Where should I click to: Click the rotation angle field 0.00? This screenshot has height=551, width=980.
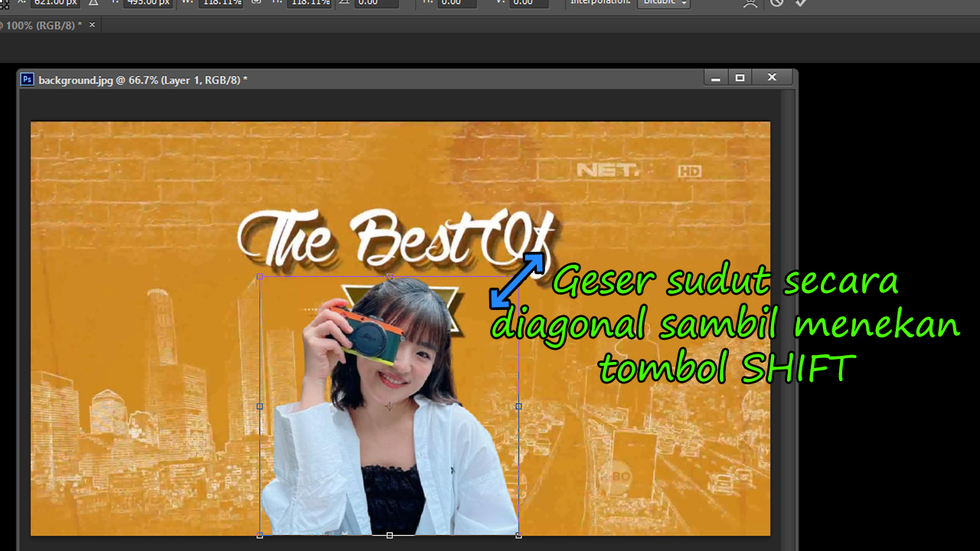pyautogui.click(x=377, y=3)
